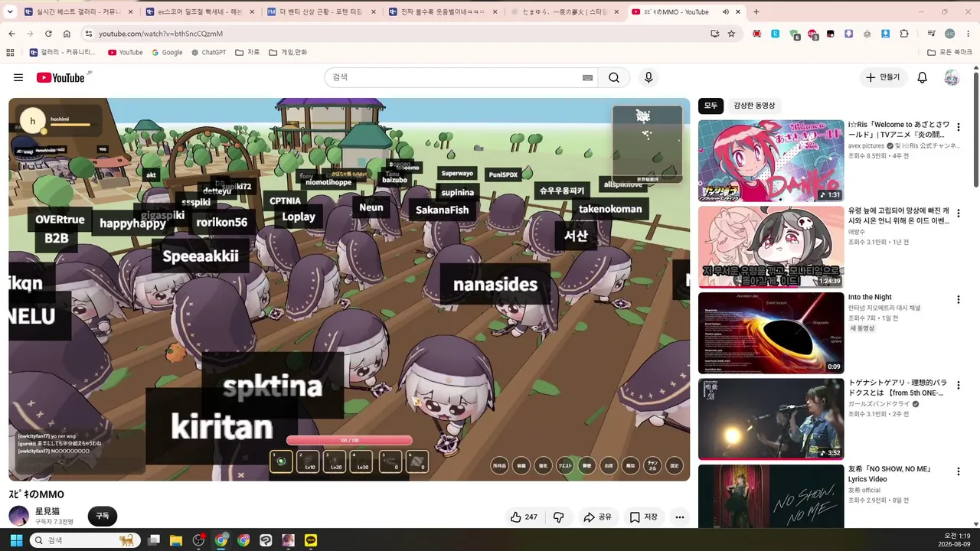980x551 pixels.
Task: Switch to the たまゆら tab
Action: click(564, 12)
